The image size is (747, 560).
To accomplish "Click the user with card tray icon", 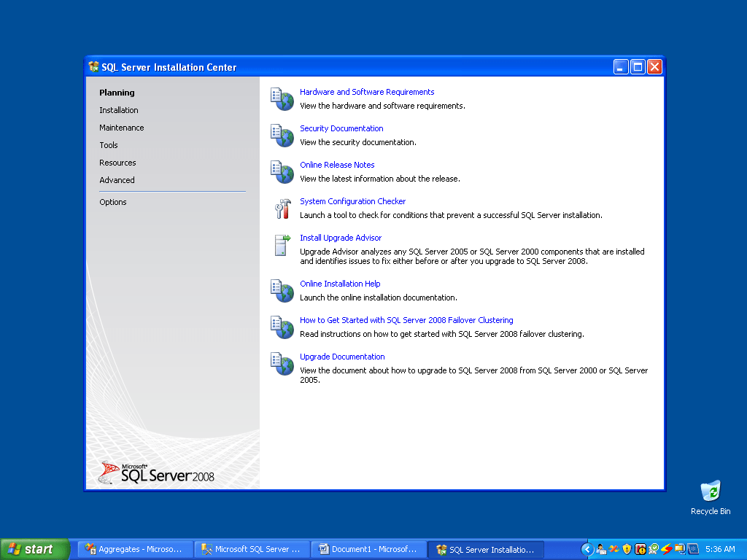I will [x=601, y=549].
